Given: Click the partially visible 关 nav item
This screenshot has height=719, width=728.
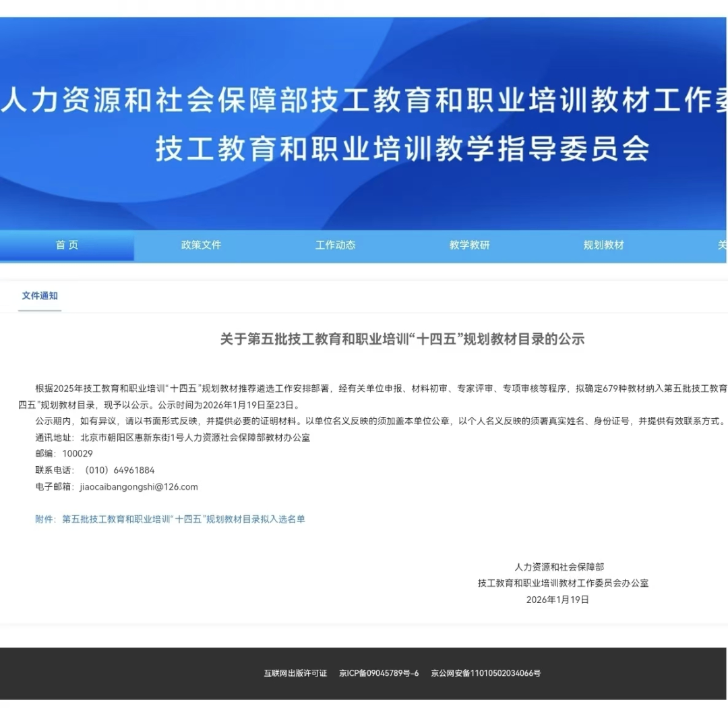Looking at the screenshot, I should 721,246.
